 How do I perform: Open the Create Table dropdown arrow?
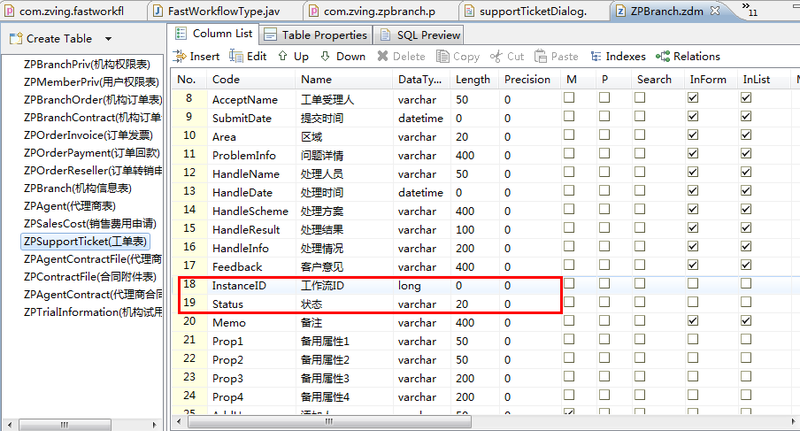point(107,39)
